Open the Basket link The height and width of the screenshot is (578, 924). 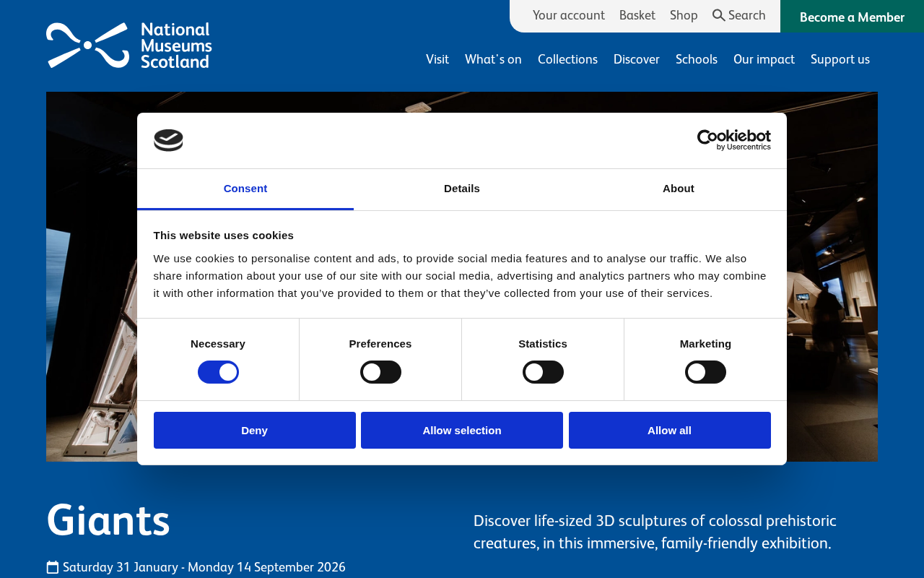click(637, 15)
